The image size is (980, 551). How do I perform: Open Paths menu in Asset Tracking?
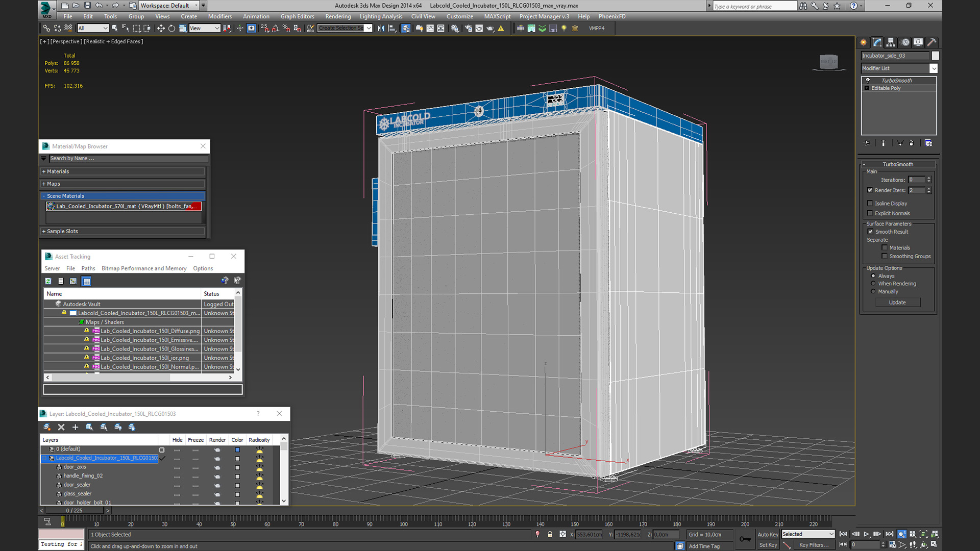pyautogui.click(x=88, y=268)
